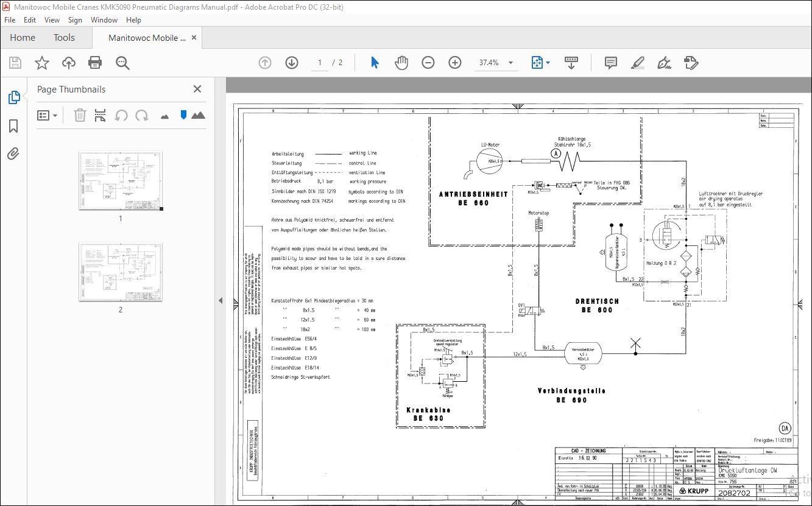This screenshot has height=506, width=812.
Task: Open the thumbnails options menu dropdown
Action: point(48,115)
